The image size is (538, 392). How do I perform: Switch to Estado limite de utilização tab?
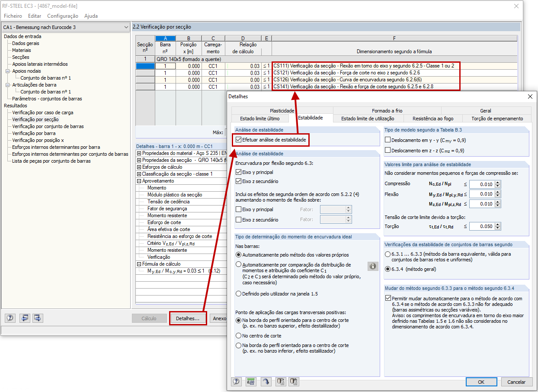[x=368, y=118]
